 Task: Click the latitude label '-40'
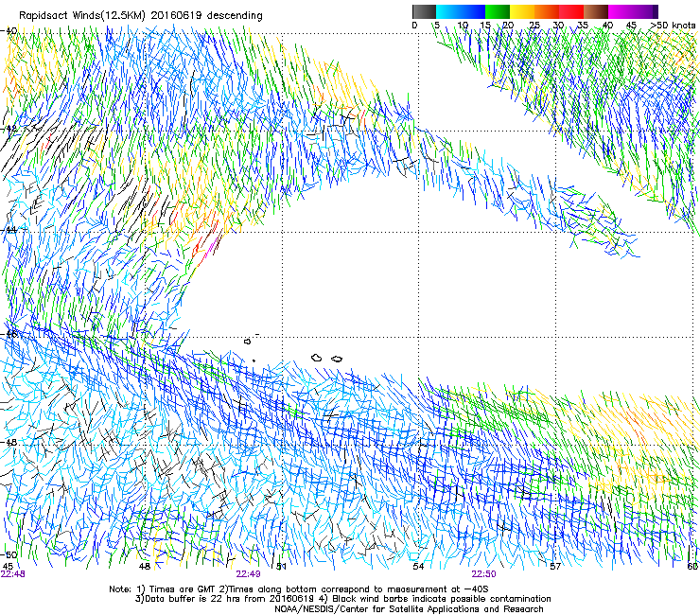(x=9, y=31)
